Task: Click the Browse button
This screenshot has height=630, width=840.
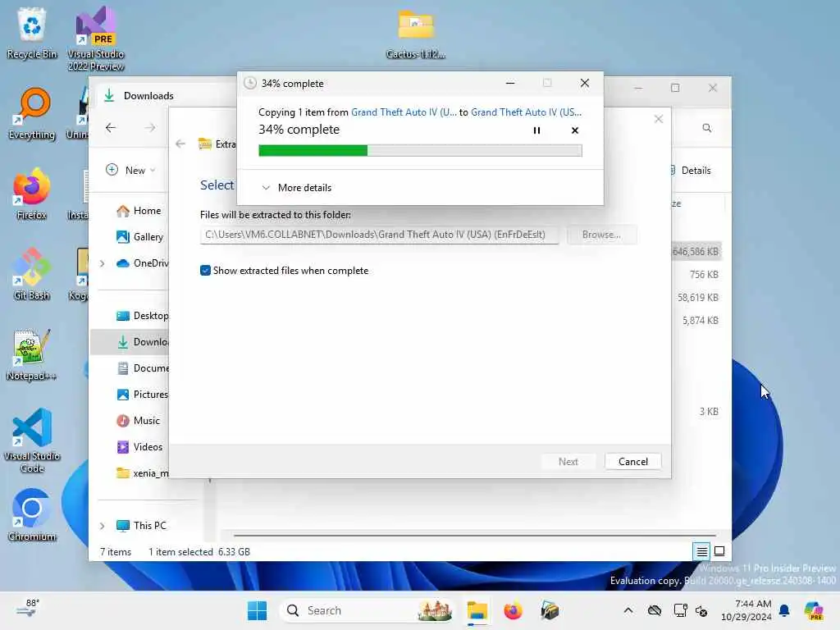Action: [x=601, y=235]
